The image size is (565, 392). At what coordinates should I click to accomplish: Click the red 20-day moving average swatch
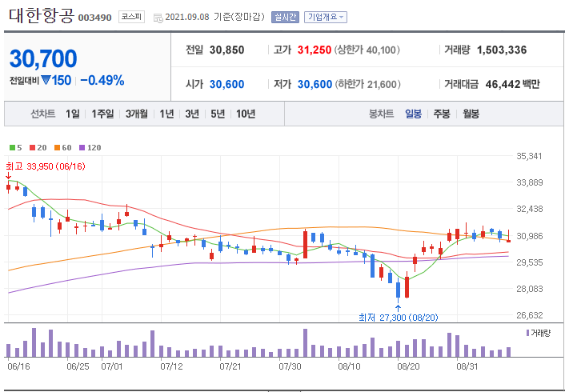point(33,148)
